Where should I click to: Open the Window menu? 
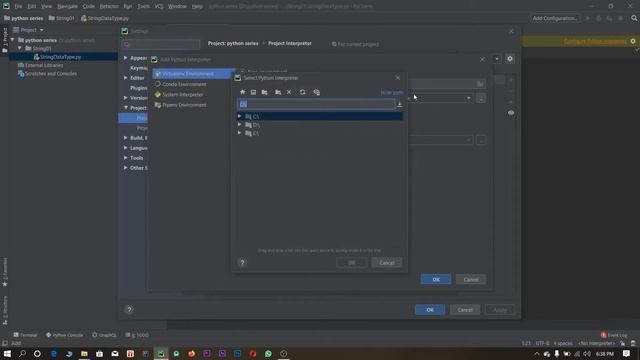pyautogui.click(x=177, y=6)
